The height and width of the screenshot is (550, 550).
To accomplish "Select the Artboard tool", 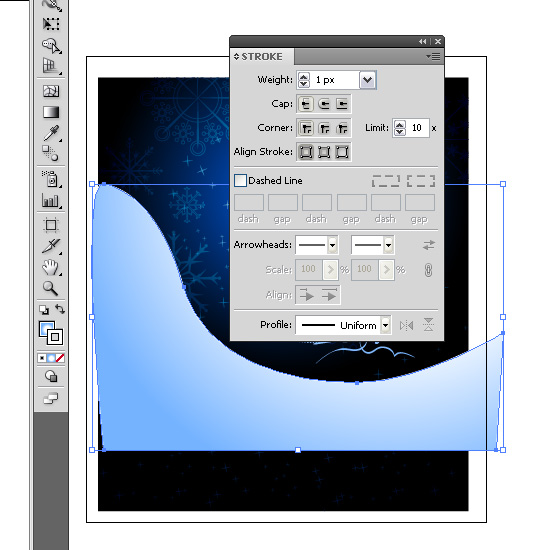I will pos(51,225).
